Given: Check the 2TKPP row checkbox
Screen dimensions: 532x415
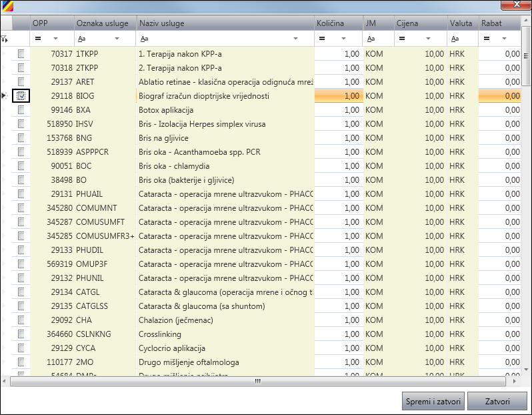Looking at the screenshot, I should [x=21, y=68].
